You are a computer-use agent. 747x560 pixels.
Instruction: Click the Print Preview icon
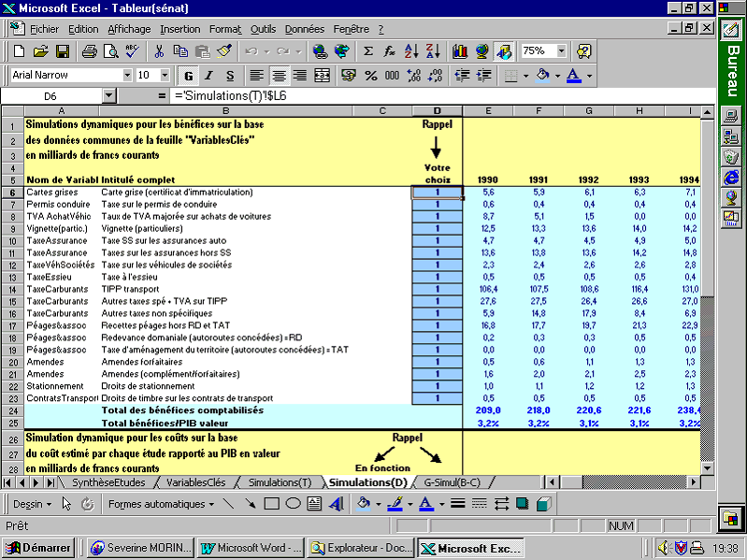click(111, 51)
